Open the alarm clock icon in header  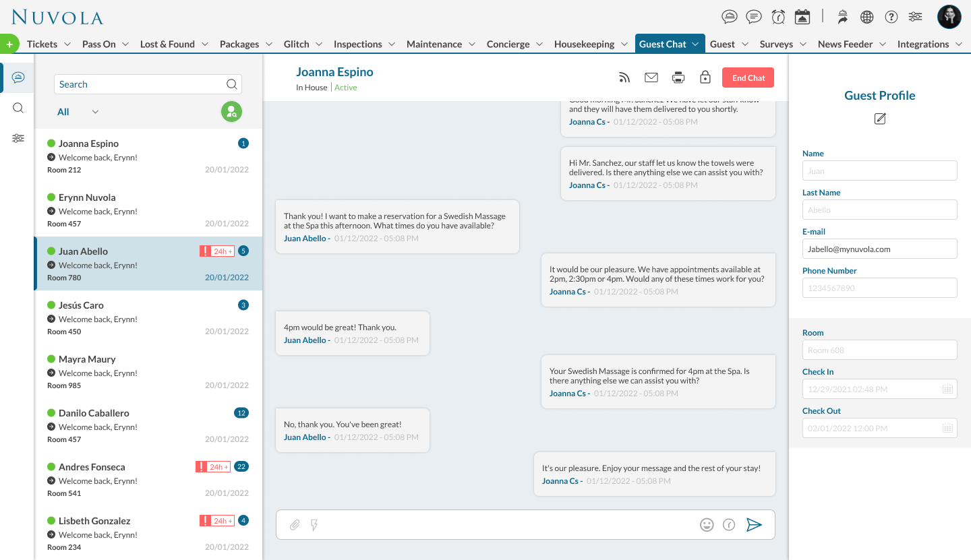pyautogui.click(x=778, y=17)
